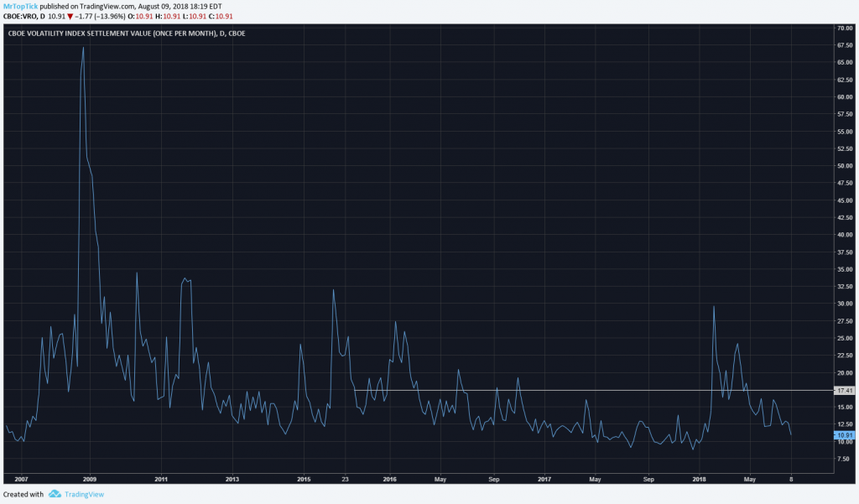Click the 70.00 level on price scale
Viewport: 859px width, 504px height.
point(844,28)
